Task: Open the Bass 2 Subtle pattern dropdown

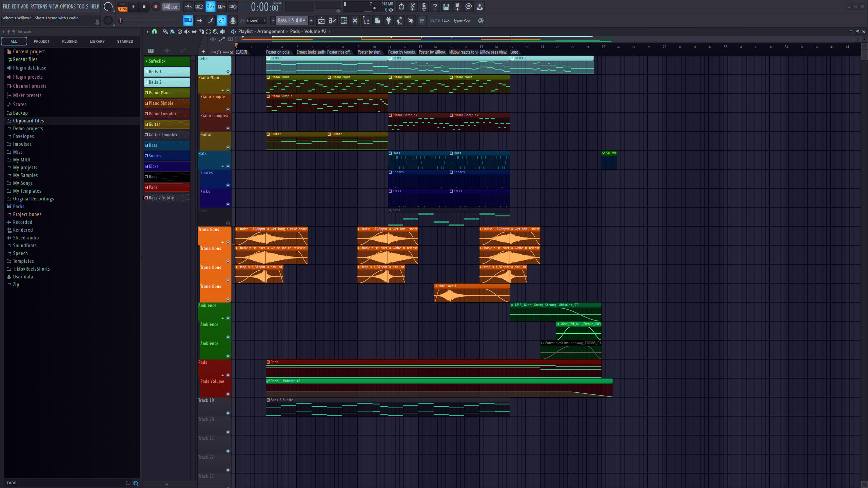Action: [x=291, y=20]
